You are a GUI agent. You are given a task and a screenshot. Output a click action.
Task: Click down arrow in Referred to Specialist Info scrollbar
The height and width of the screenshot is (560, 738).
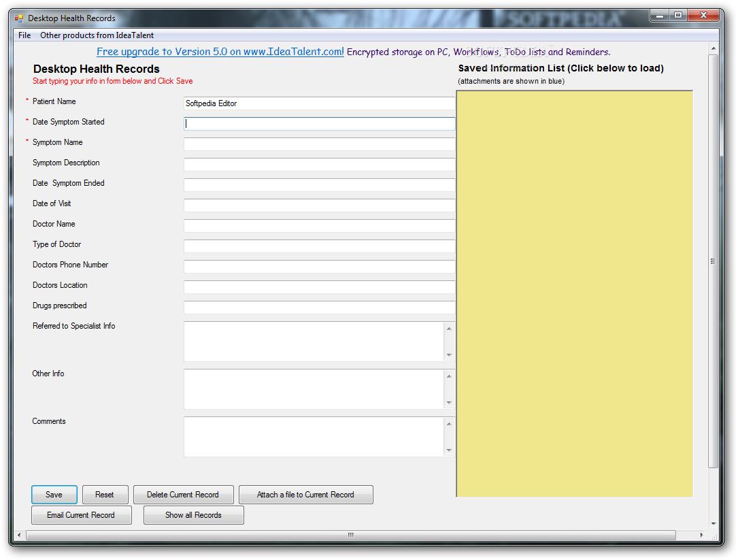pos(449,355)
